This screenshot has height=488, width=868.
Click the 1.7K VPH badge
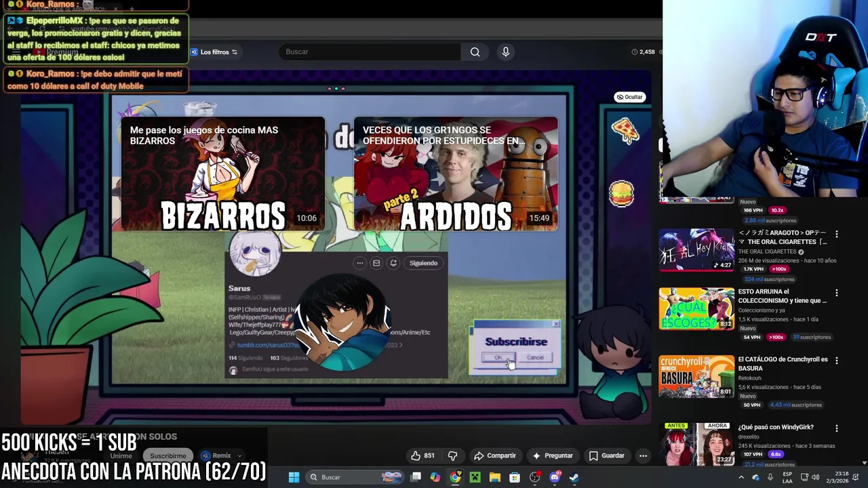click(x=753, y=269)
